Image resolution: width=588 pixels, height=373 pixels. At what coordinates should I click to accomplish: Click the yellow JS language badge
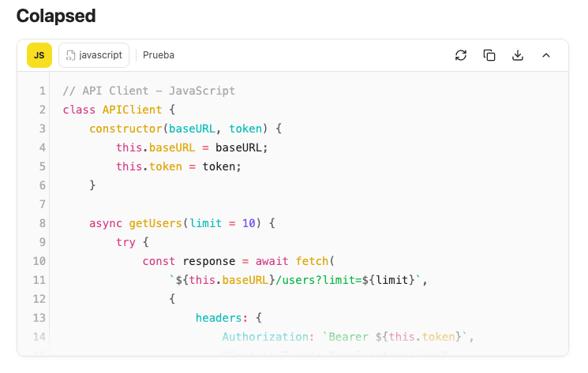point(39,55)
